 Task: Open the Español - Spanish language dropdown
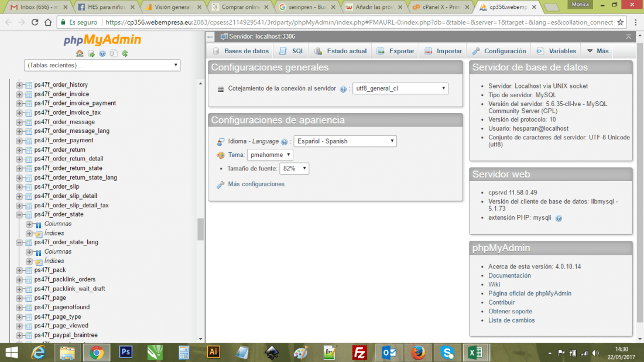(345, 141)
